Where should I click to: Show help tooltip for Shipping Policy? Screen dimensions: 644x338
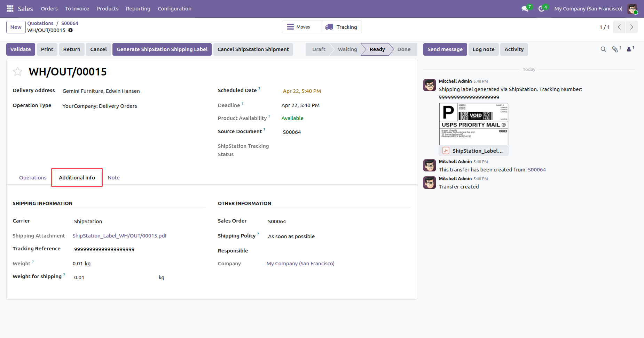click(258, 234)
